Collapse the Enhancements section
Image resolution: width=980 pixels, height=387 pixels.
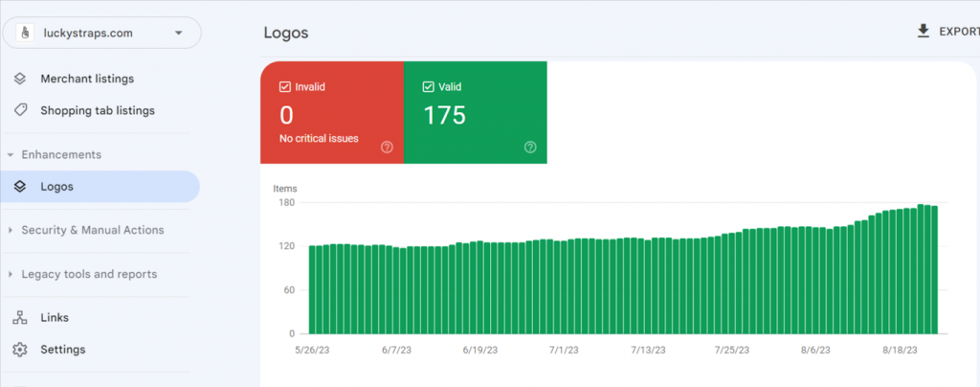click(x=61, y=154)
